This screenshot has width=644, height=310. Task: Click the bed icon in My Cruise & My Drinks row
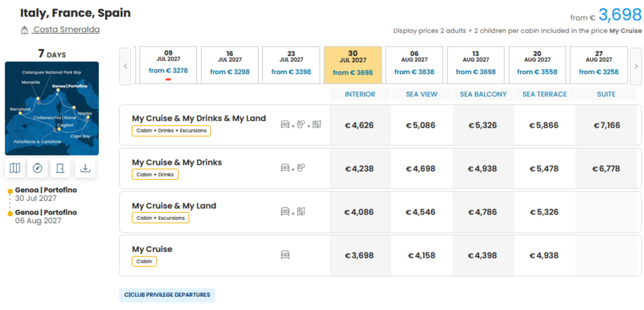(285, 167)
